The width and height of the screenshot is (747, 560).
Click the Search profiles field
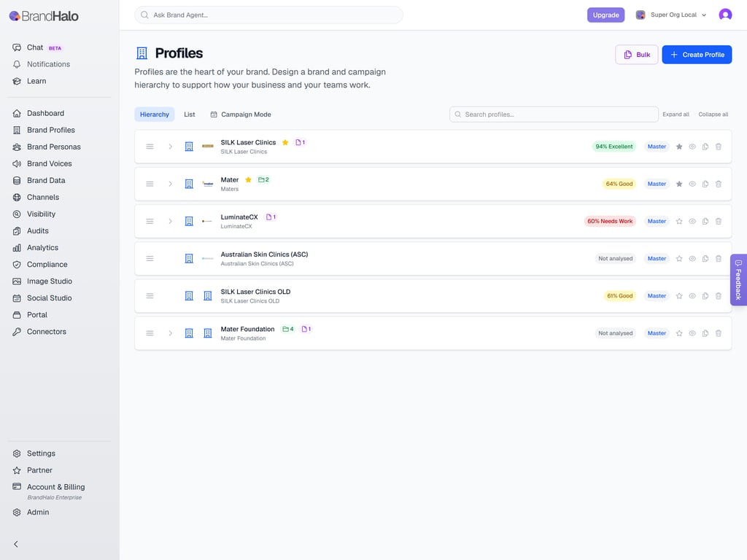pos(554,114)
